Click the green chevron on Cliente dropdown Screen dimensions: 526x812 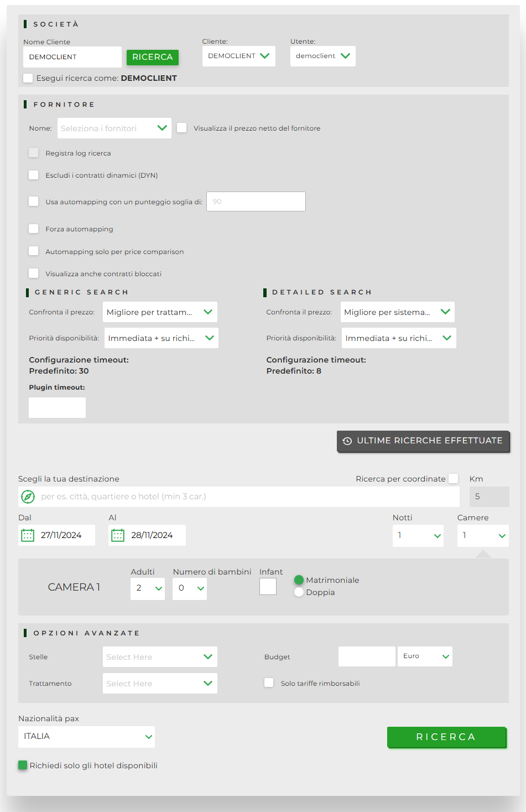coord(264,56)
